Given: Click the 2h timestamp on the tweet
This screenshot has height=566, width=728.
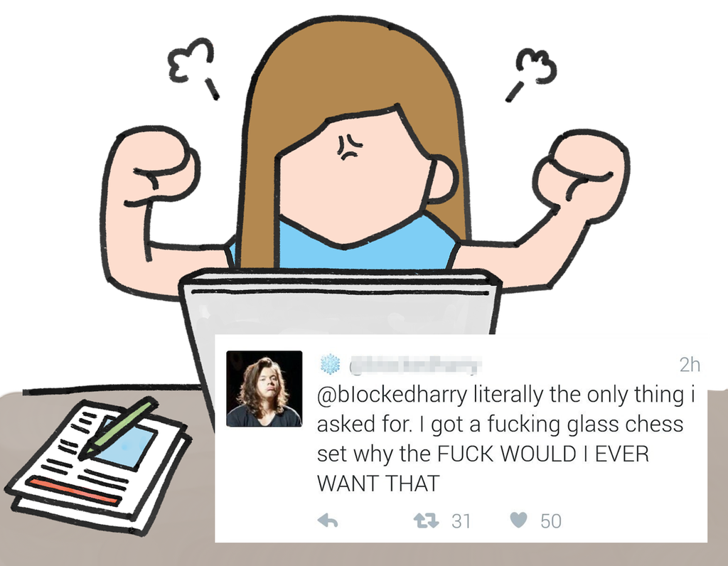Looking at the screenshot, I should click(x=690, y=365).
